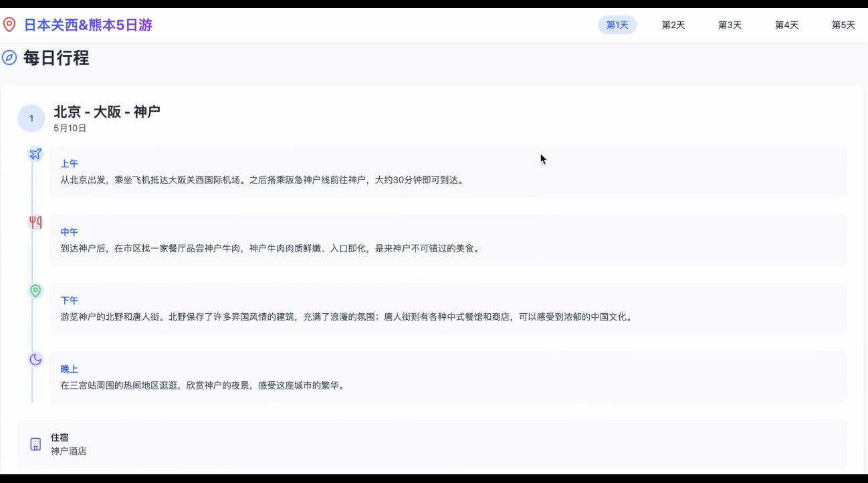Click the day number 1 circle badge
Viewport: 868px width, 483px height.
coord(31,118)
